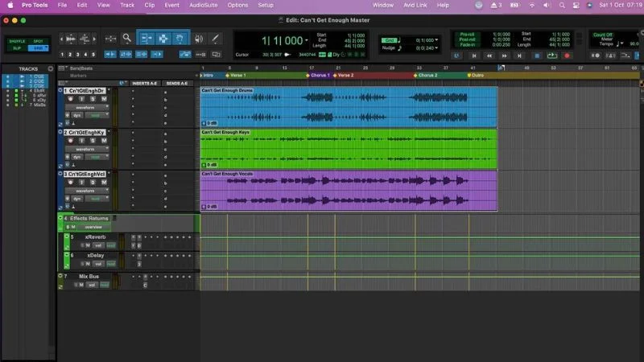Screen dimensions: 644x362
Task: Click the Mirrored MIDI Editing icon
Action: 200,54
